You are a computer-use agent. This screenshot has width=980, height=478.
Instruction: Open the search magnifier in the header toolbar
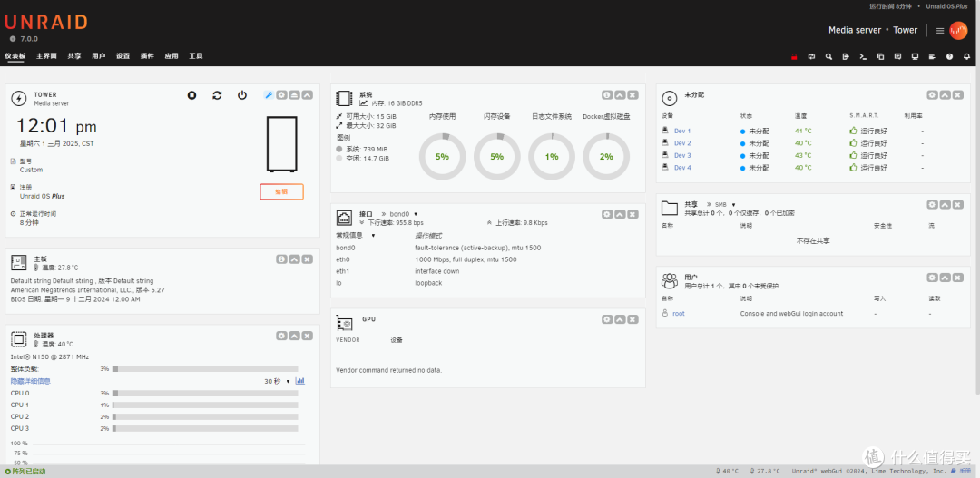click(828, 57)
